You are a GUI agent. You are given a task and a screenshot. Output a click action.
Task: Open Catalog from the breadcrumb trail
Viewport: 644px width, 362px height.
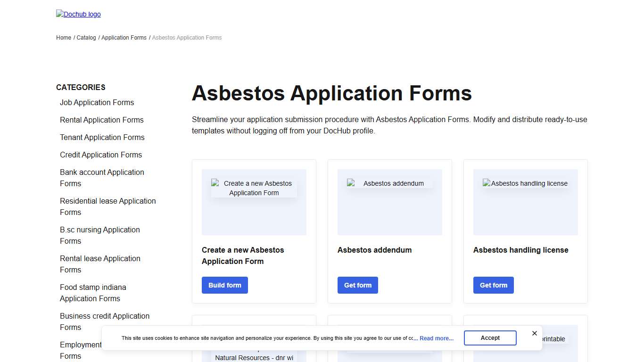[x=86, y=37]
